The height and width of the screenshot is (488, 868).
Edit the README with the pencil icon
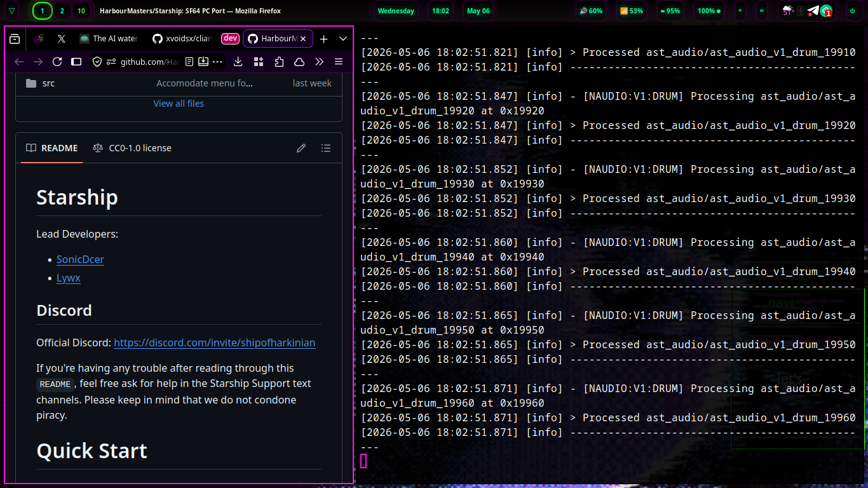301,148
